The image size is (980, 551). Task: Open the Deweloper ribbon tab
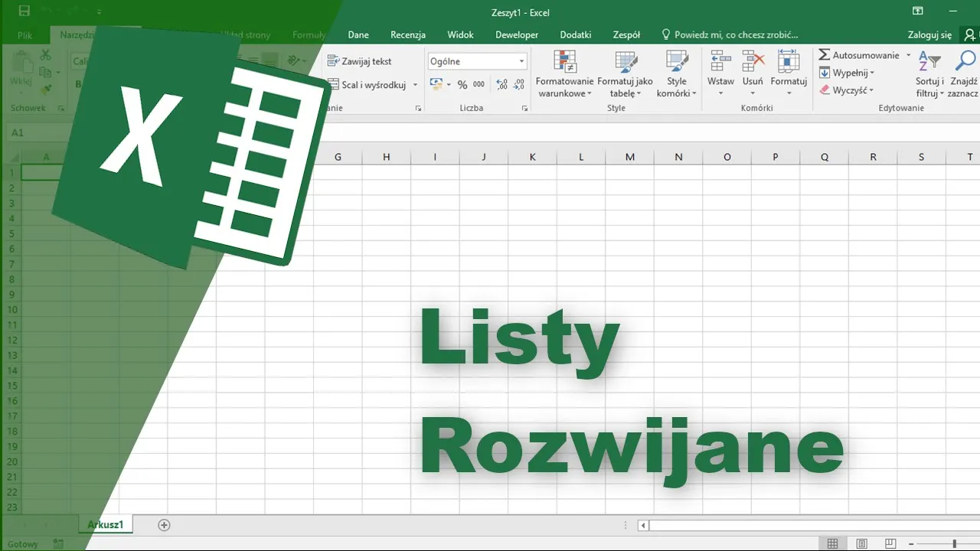pyautogui.click(x=516, y=34)
